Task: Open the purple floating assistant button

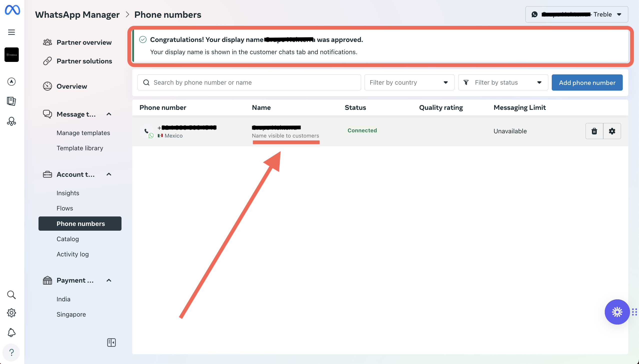Action: [617, 312]
